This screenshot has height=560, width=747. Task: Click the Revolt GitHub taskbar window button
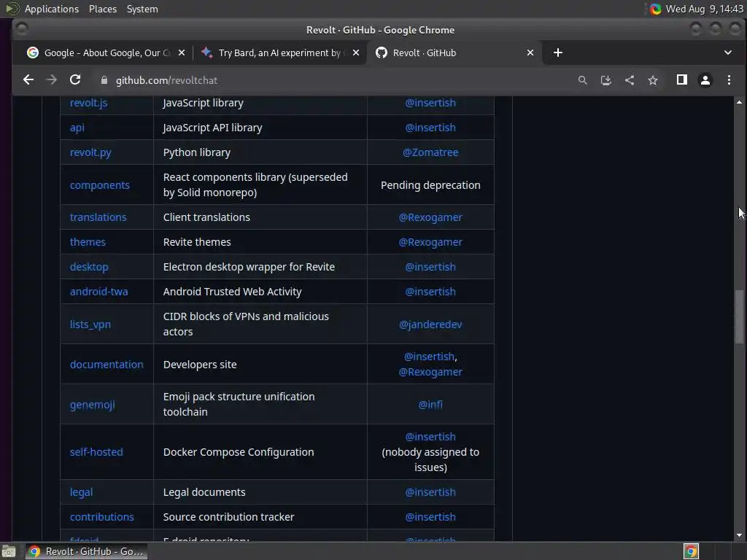(x=86, y=551)
